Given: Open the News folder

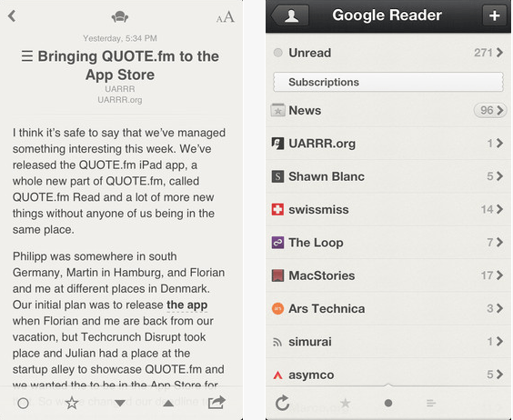Looking at the screenshot, I should tap(388, 110).
